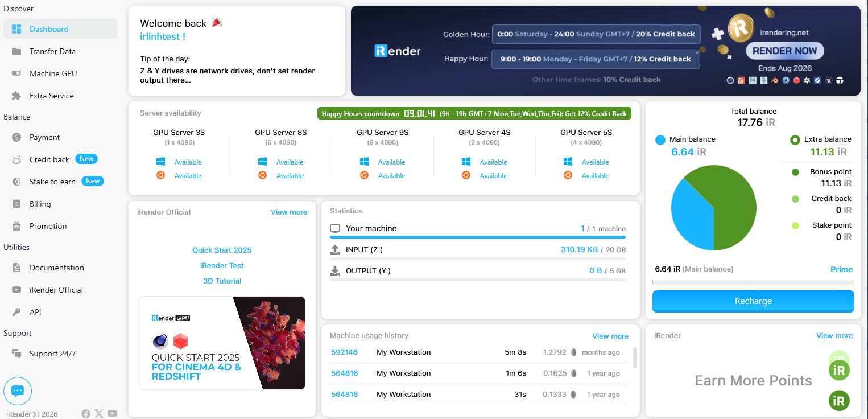Screen dimensions: 868x419
Task: Open the live chat bubble button
Action: click(x=18, y=391)
